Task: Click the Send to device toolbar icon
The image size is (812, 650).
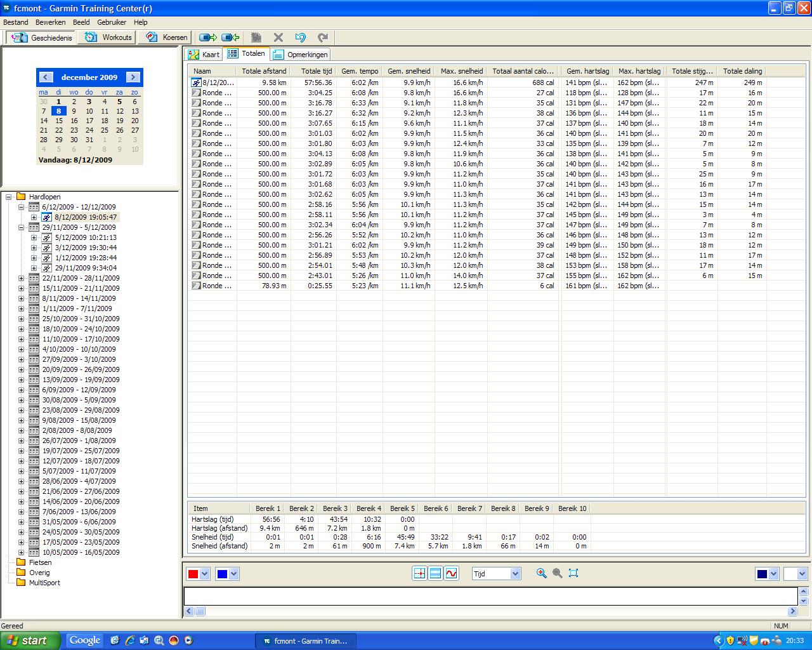Action: pyautogui.click(x=208, y=37)
